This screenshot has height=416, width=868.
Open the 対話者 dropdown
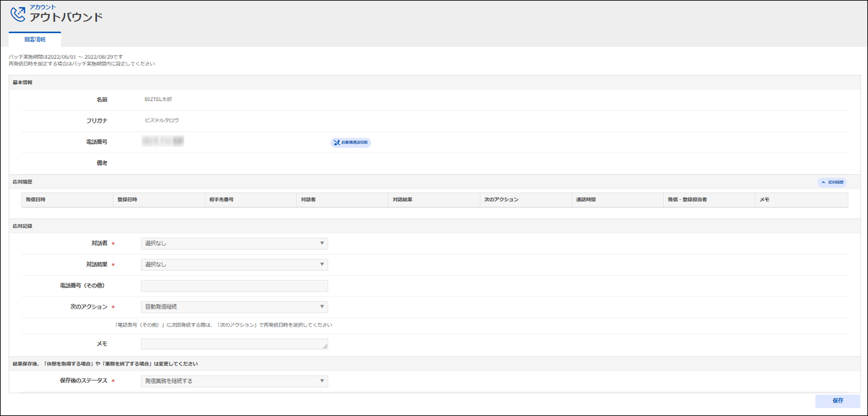coord(234,243)
